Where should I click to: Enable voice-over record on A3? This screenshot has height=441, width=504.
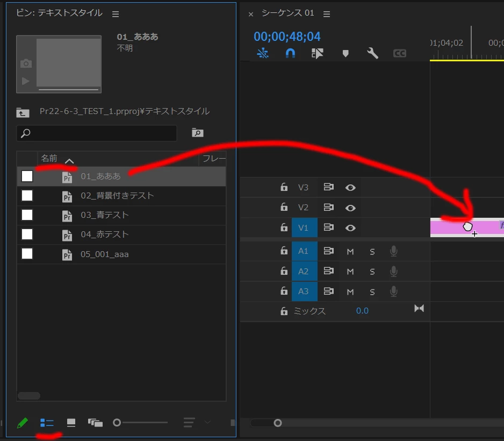coord(393,291)
